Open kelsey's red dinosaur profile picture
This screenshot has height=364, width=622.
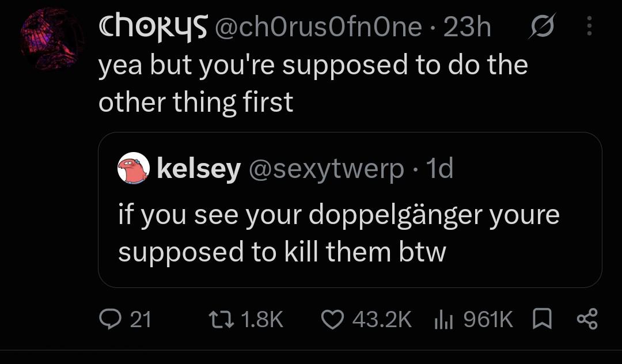tap(134, 168)
